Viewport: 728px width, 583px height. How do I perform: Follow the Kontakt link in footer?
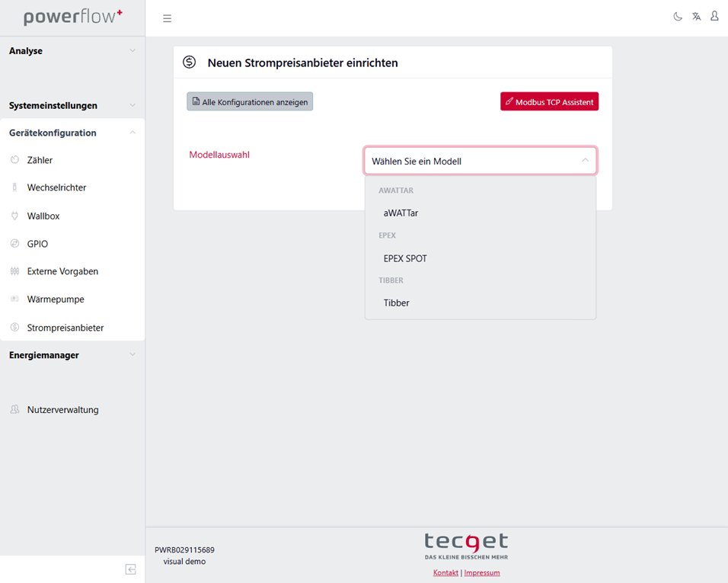(445, 572)
